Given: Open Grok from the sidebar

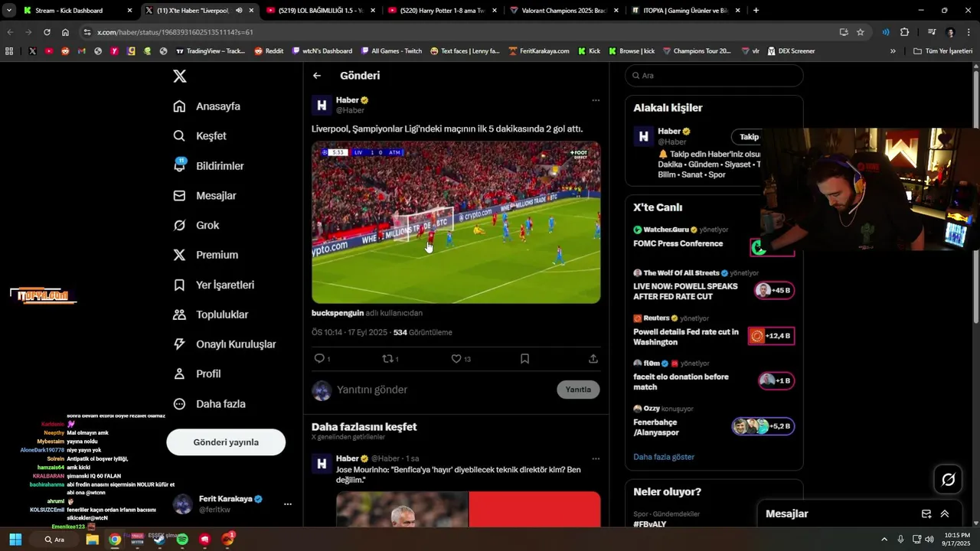Looking at the screenshot, I should click(x=196, y=225).
